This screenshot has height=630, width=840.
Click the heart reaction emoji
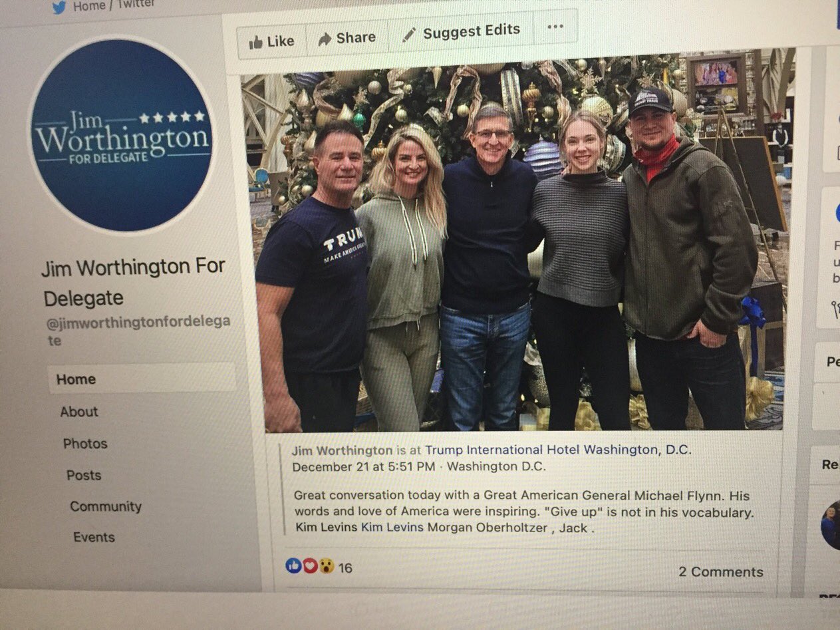pos(310,566)
